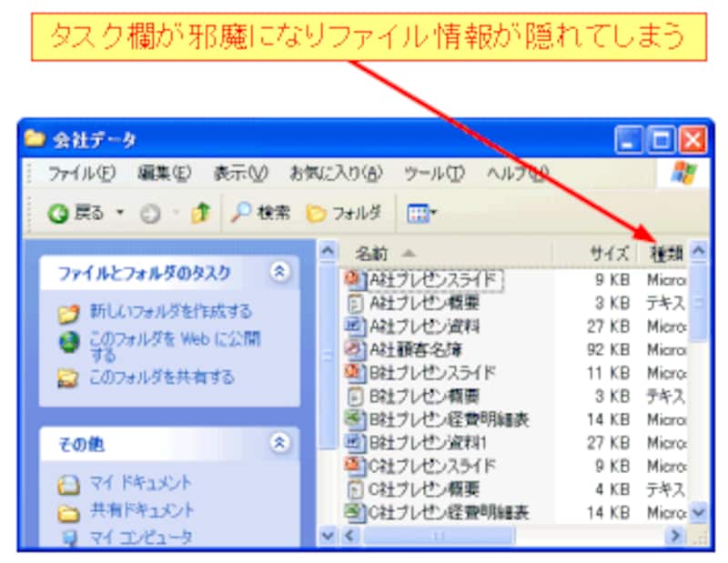The height and width of the screenshot is (563, 728).
Task: Click このフォルダを Web に公開する link
Action: [175, 347]
